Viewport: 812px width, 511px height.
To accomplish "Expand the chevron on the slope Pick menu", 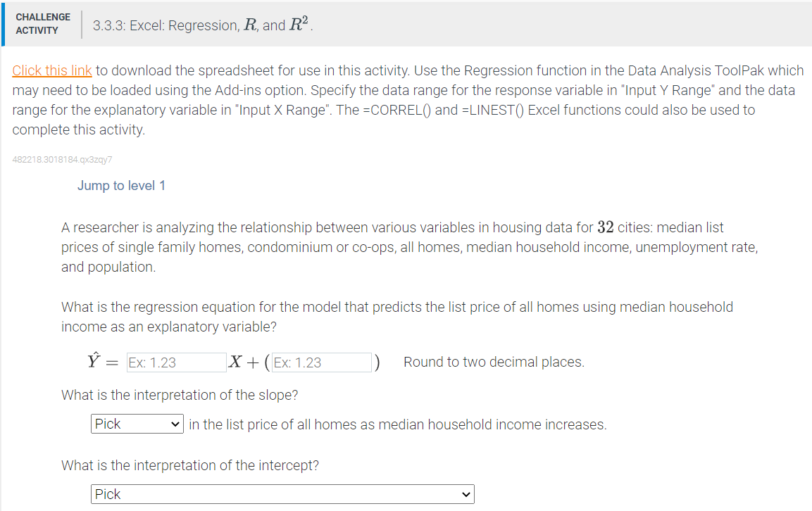I will (177, 423).
